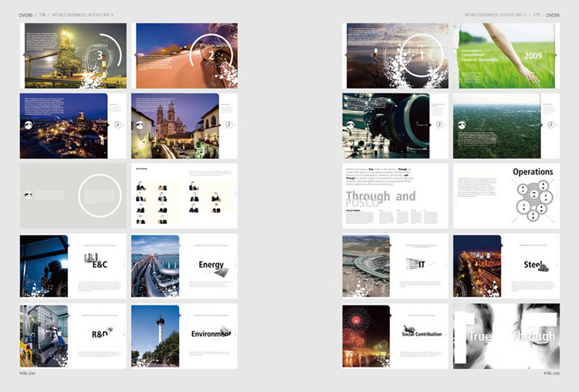The image size is (579, 392).
Task: Click the circular bubble diagram under Operations
Action: [533, 201]
